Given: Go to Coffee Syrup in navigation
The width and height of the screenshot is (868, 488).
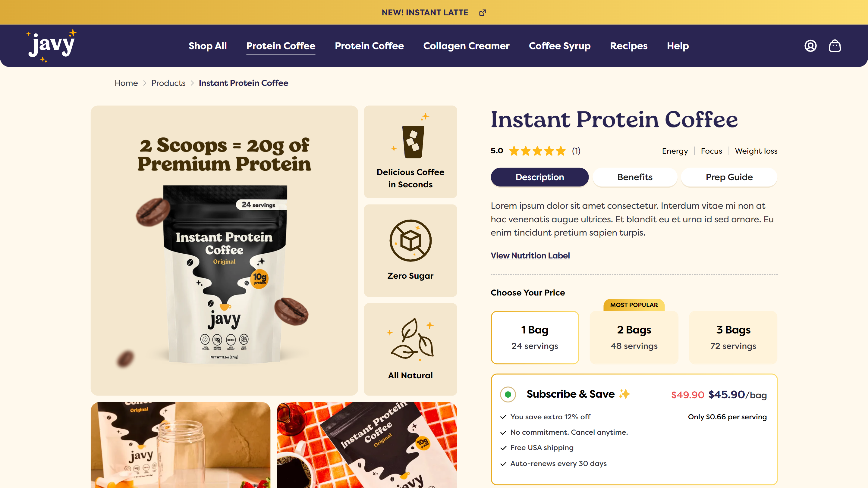Looking at the screenshot, I should tap(559, 46).
